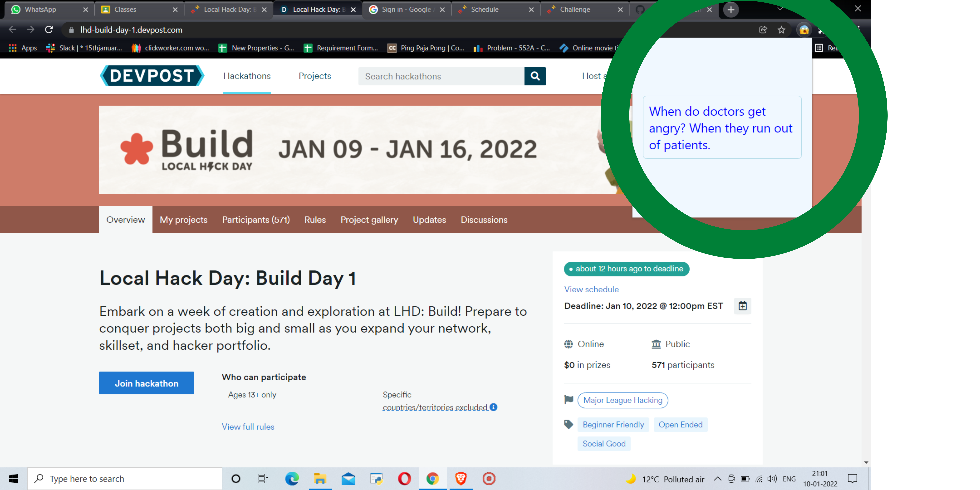Open the View full rules link
This screenshot has width=980, height=490.
click(248, 426)
